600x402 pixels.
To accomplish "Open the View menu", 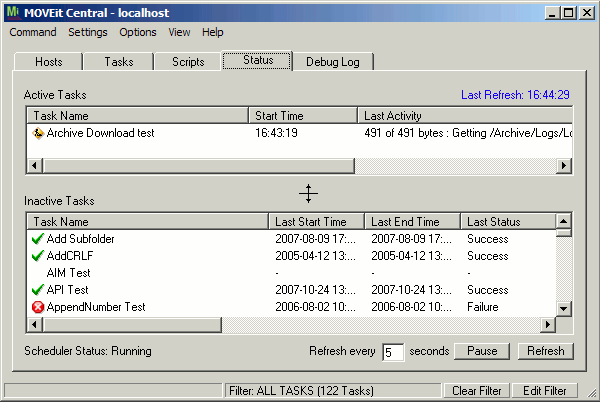I will [x=179, y=32].
